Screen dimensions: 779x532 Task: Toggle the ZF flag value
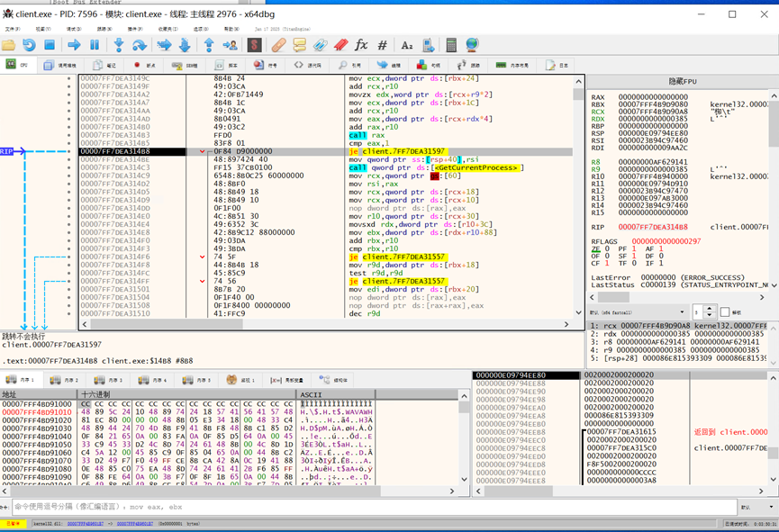point(605,248)
